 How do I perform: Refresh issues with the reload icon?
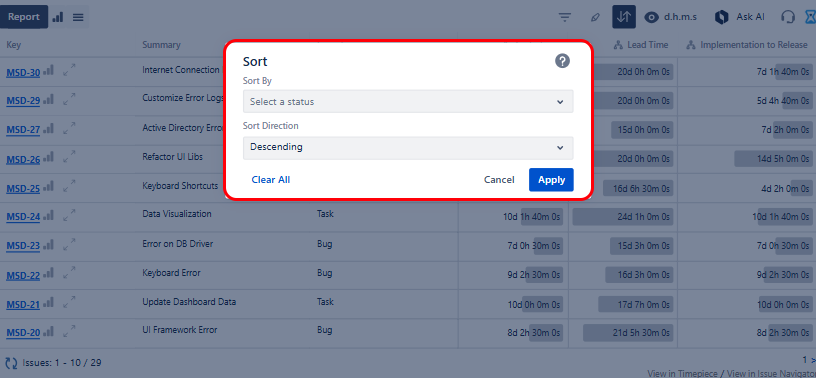pos(11,363)
